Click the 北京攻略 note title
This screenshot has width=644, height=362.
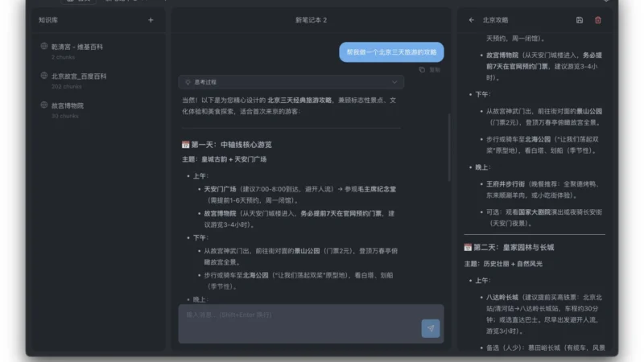(495, 19)
